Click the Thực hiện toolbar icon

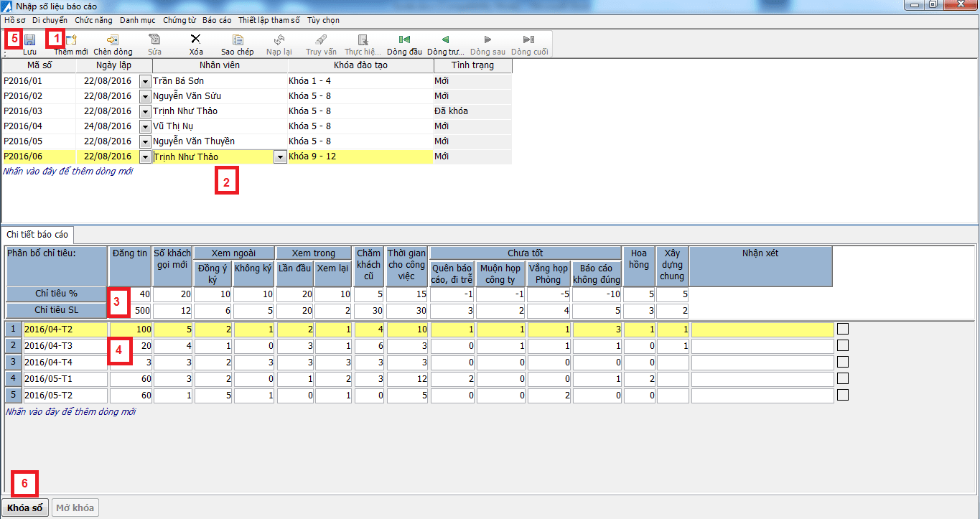click(x=363, y=40)
